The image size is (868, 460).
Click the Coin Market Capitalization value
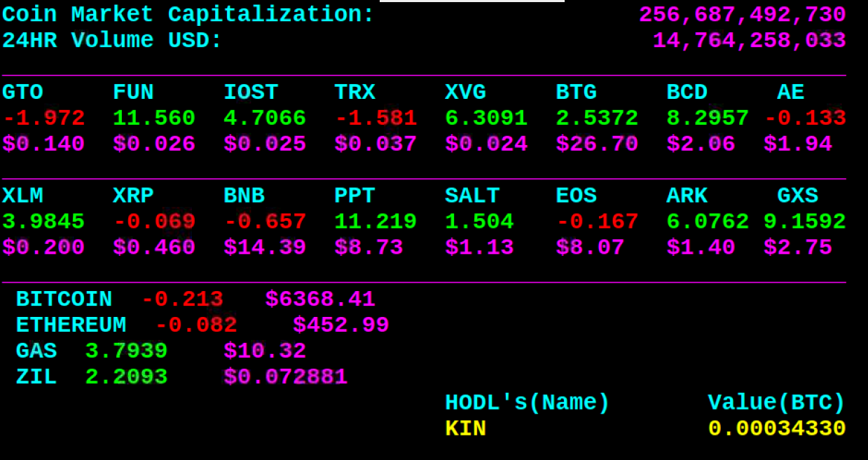click(743, 14)
